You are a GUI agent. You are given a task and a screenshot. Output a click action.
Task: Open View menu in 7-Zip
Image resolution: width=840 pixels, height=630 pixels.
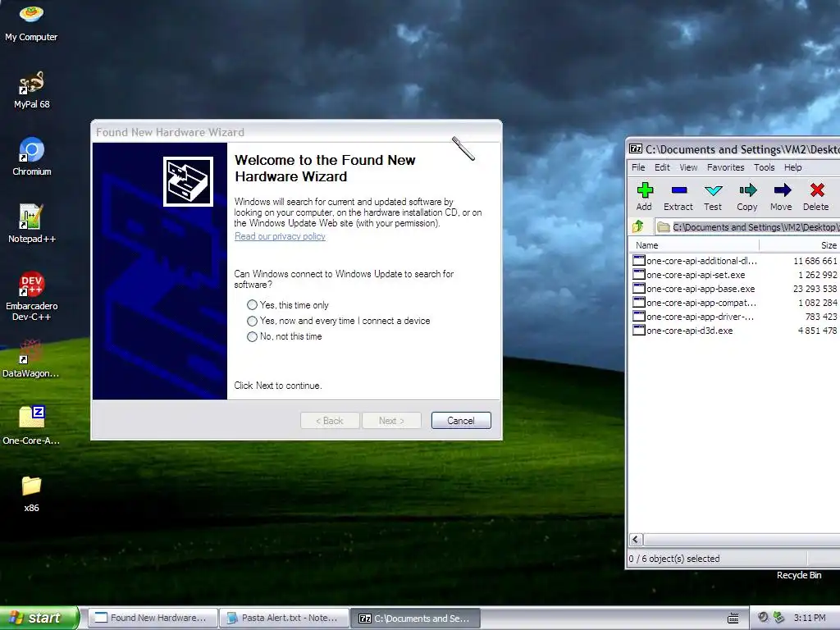688,167
